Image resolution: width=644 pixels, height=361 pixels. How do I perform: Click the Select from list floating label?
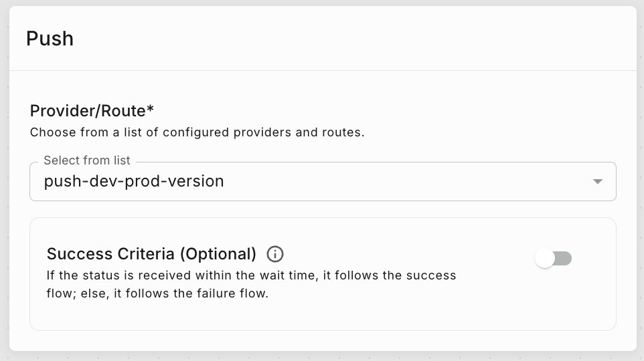pos(87,160)
